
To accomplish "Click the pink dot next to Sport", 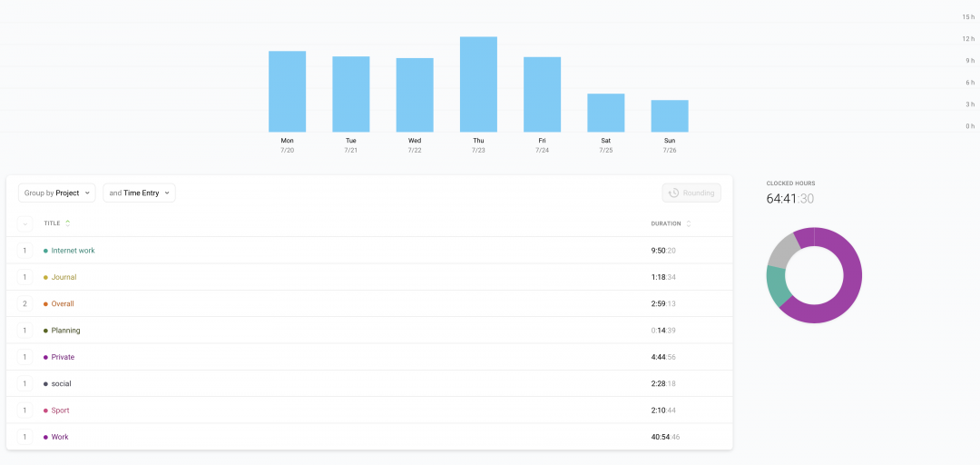I will [45, 411].
